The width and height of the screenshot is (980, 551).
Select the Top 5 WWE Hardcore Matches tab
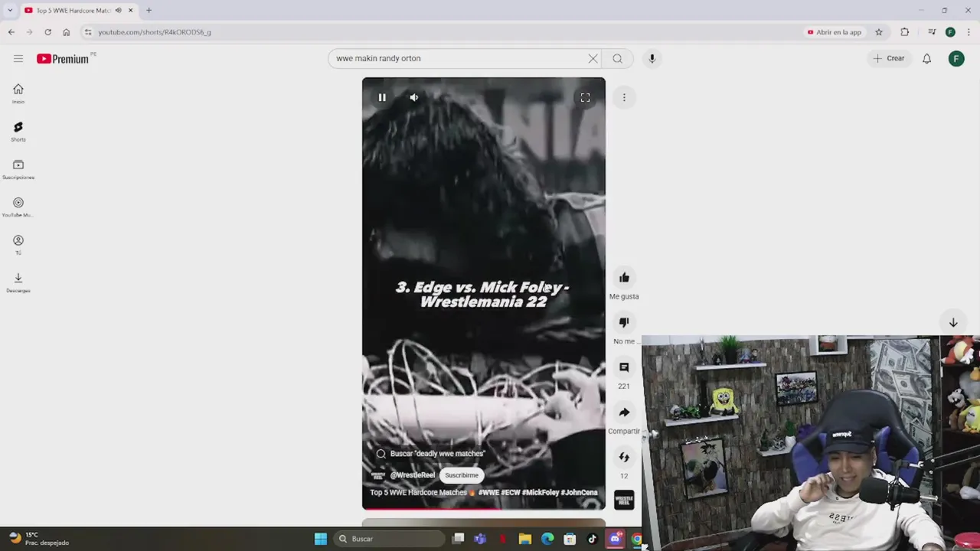click(73, 10)
